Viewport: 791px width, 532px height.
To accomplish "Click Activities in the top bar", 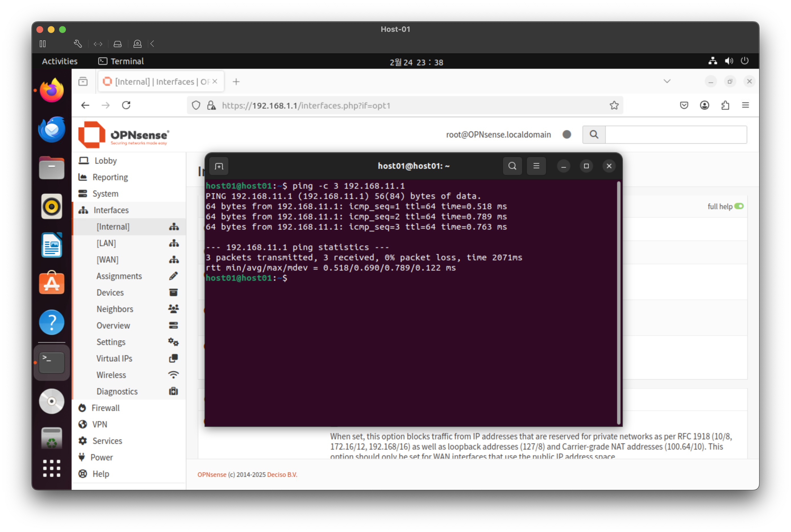I will tap(60, 61).
